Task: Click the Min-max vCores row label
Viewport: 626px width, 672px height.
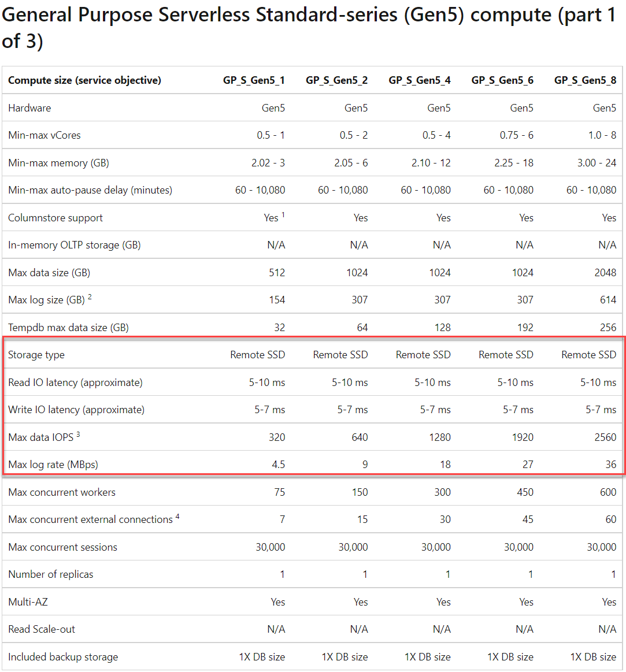Action: pyautogui.click(x=44, y=135)
